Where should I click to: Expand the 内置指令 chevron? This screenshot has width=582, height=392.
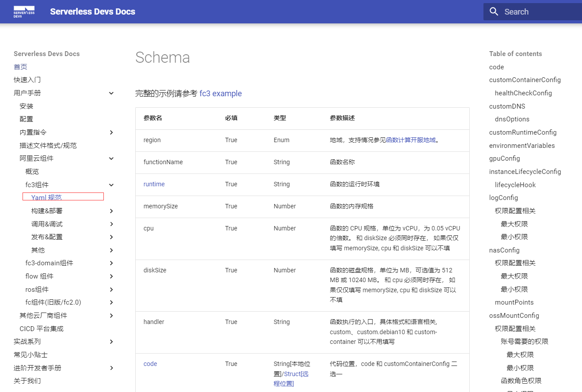111,132
